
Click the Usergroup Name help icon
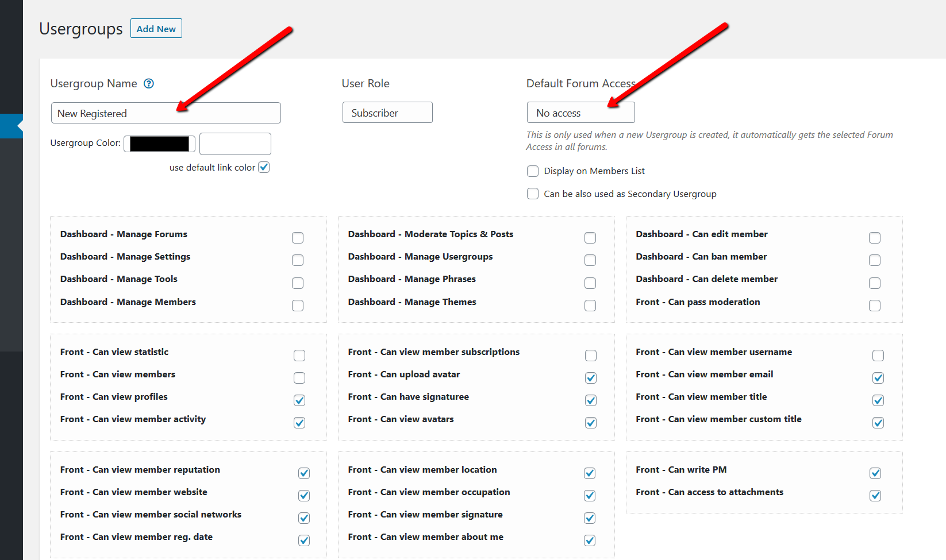149,84
